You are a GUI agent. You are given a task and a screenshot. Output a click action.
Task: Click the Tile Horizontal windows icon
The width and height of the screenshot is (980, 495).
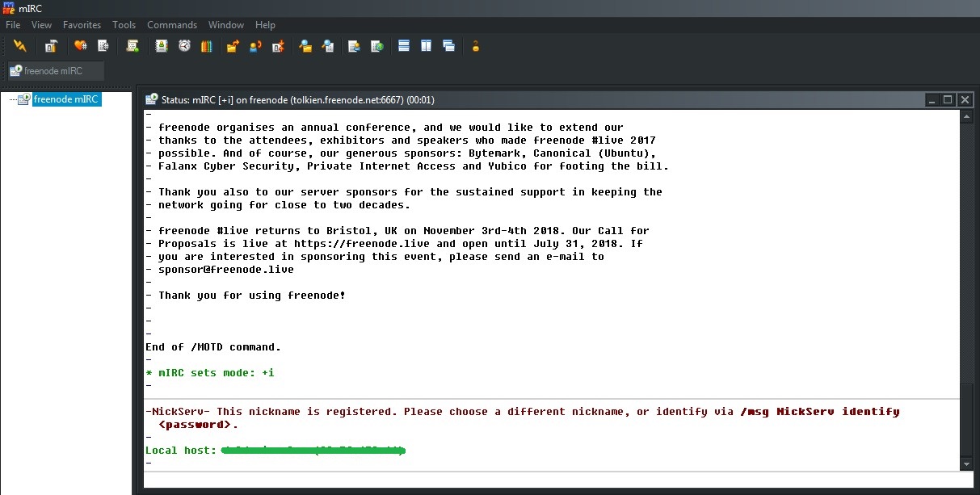(404, 46)
